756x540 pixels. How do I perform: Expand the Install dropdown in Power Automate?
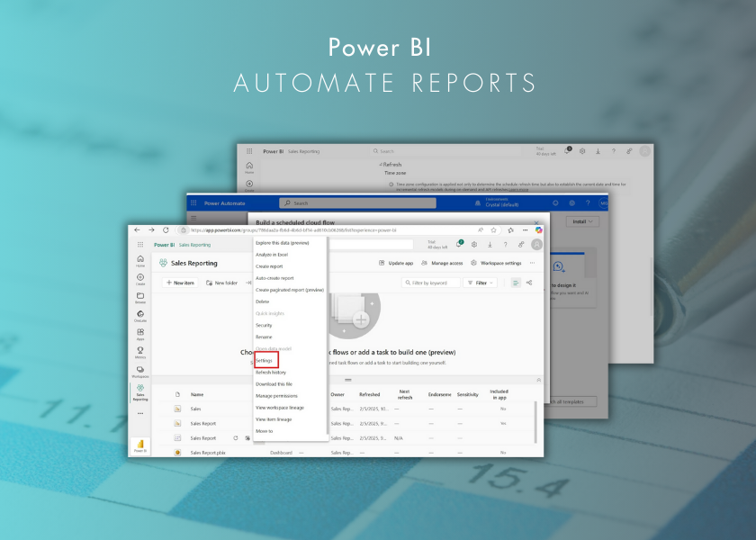click(x=582, y=221)
